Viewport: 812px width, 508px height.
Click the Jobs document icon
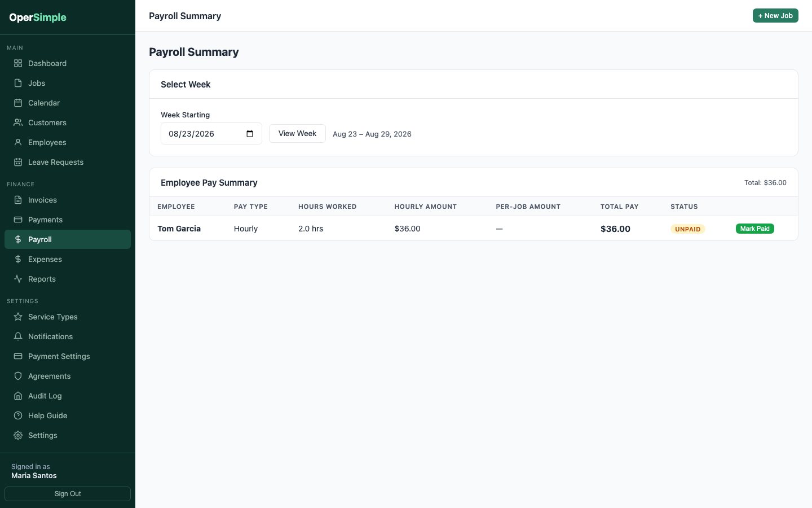coord(18,83)
